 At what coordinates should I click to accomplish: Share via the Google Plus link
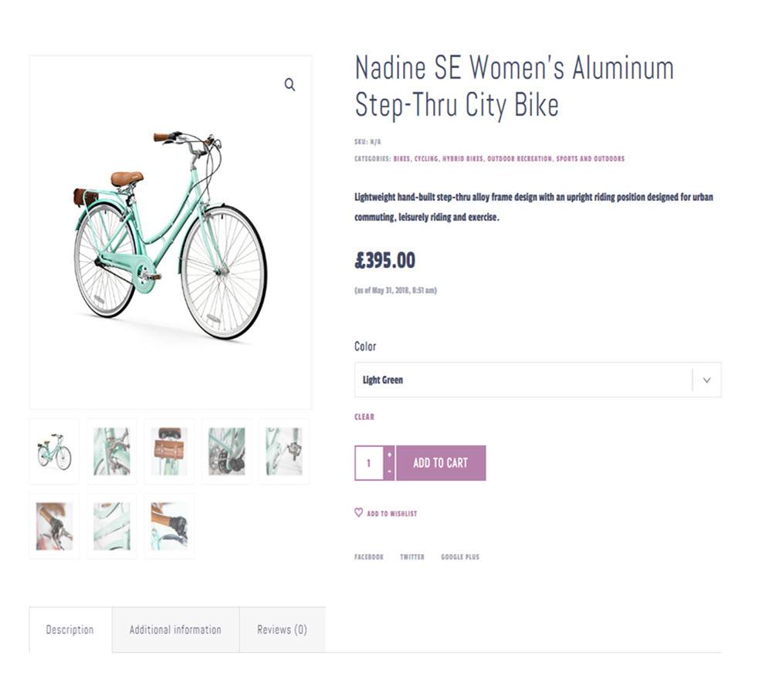[x=460, y=556]
